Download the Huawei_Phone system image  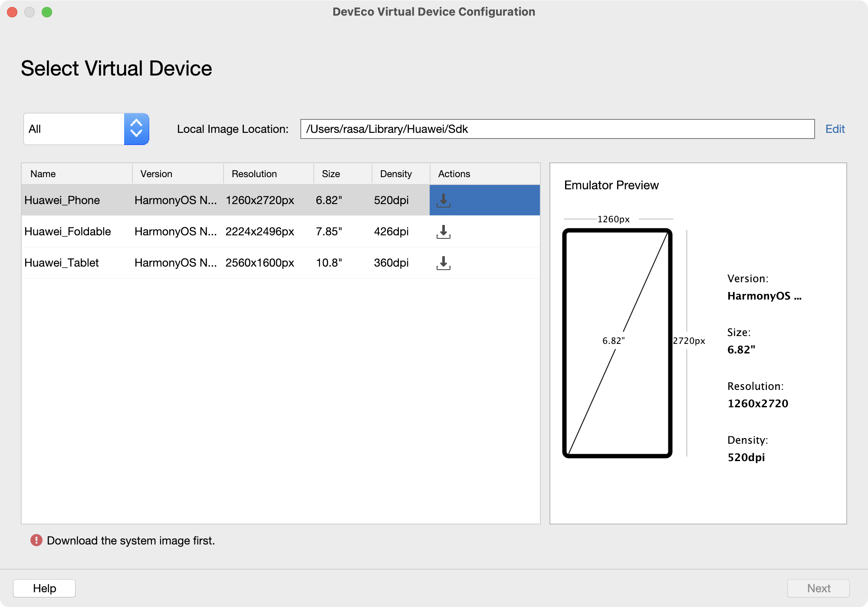coord(443,200)
